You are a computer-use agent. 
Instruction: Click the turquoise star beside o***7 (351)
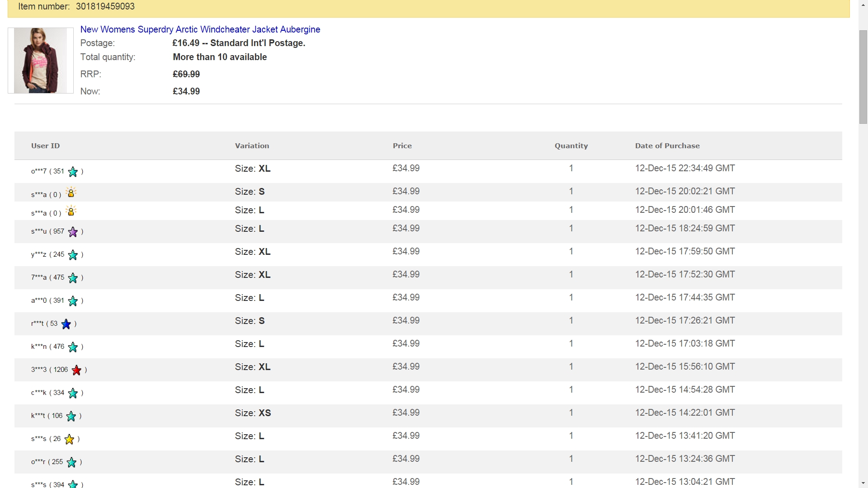click(x=73, y=172)
